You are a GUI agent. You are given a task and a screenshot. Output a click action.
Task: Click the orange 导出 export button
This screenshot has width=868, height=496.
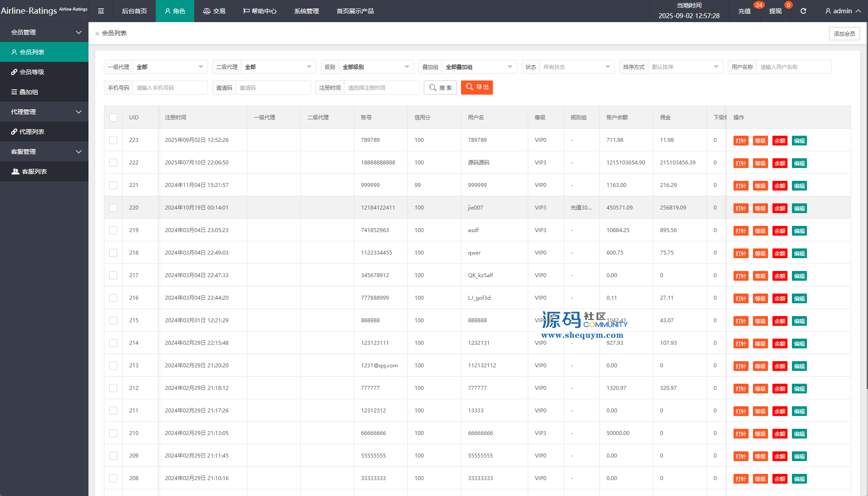point(476,88)
